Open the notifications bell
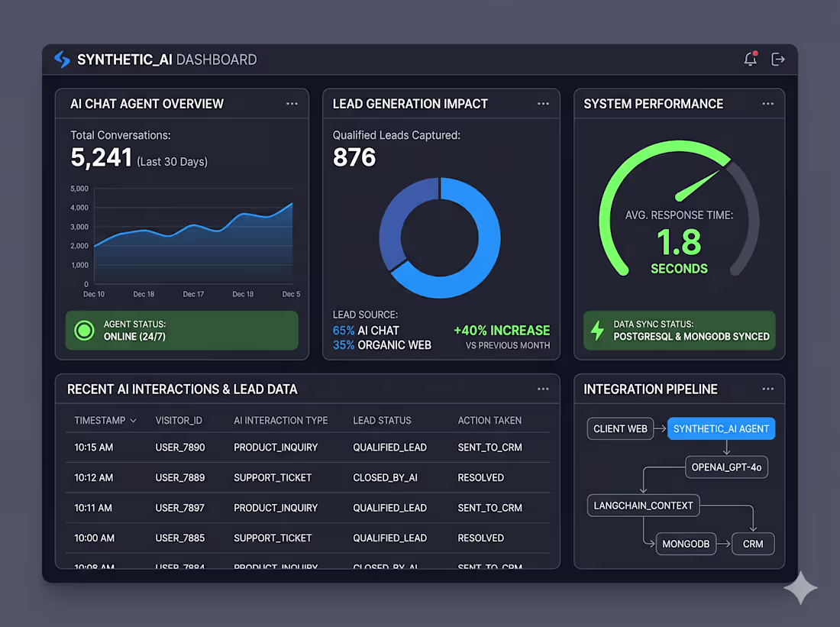This screenshot has height=627, width=840. pos(751,59)
